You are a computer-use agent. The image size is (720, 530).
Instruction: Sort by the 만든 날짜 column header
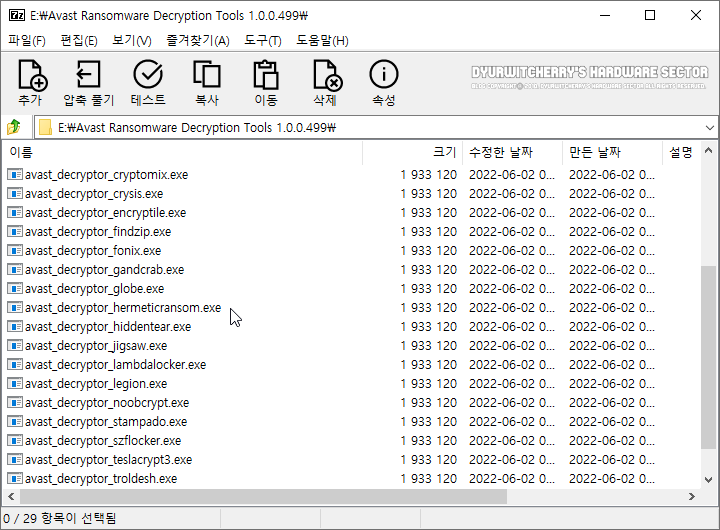(x=613, y=152)
